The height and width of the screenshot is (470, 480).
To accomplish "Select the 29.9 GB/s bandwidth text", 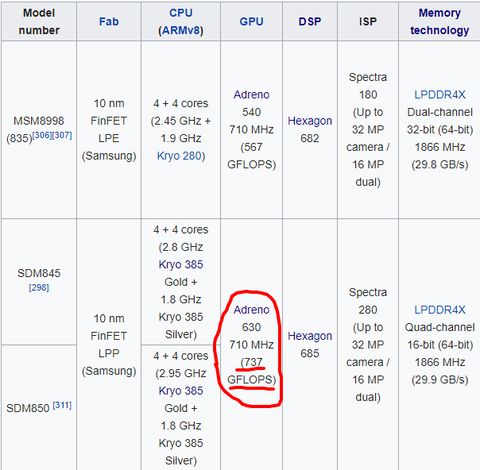I will pyautogui.click(x=440, y=380).
